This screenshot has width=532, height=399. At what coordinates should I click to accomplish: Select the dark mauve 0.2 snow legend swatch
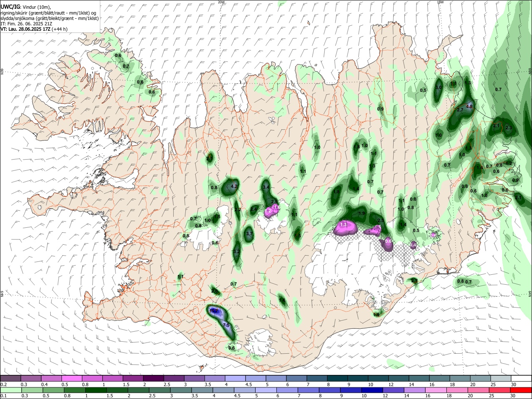click(11, 379)
